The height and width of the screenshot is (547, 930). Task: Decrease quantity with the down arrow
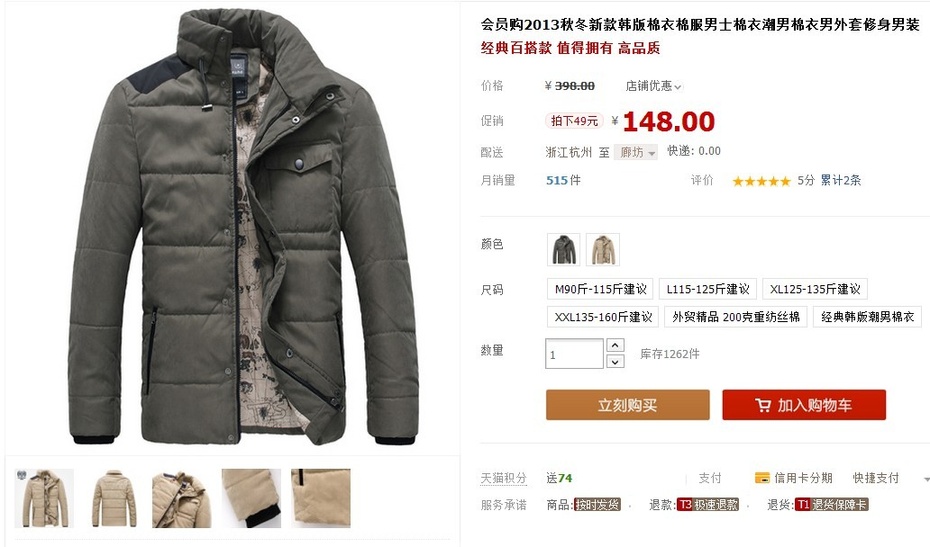[616, 361]
